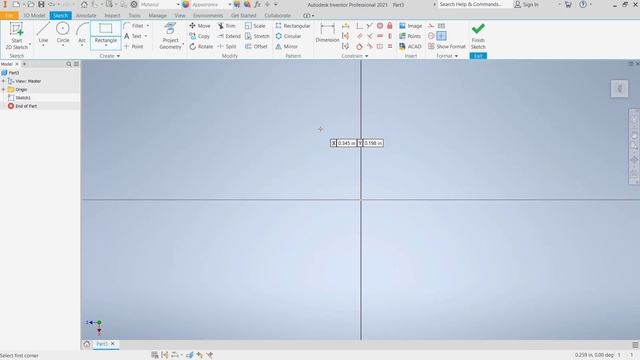Click Sign In
This screenshot has height=360, width=640.
tap(527, 4)
